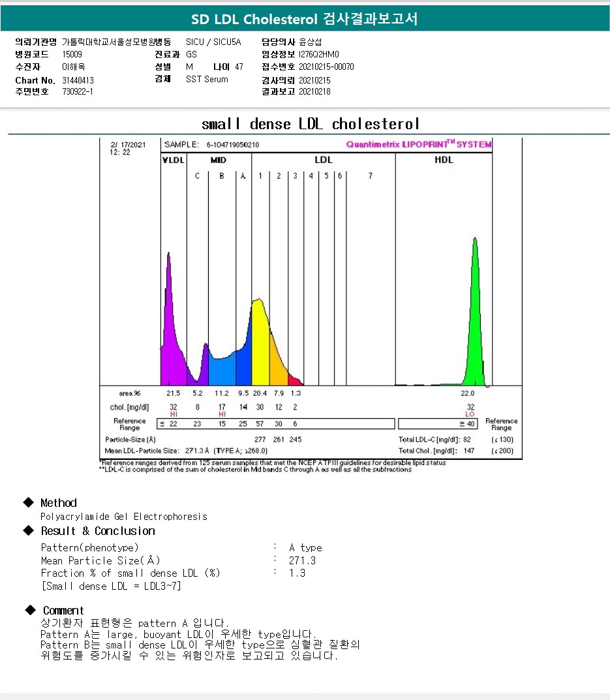Click the 'Result & Conclusion' heading

click(x=98, y=531)
